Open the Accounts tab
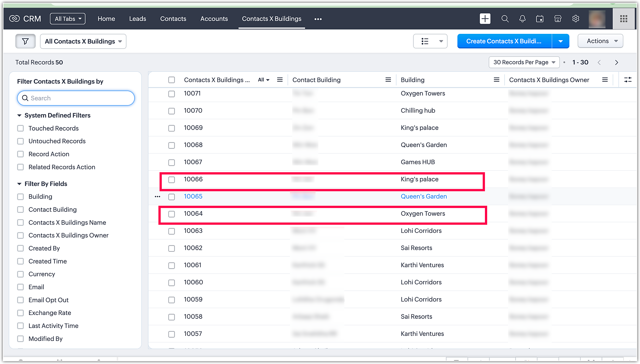Screen dimensions: 640x364 coord(214,19)
